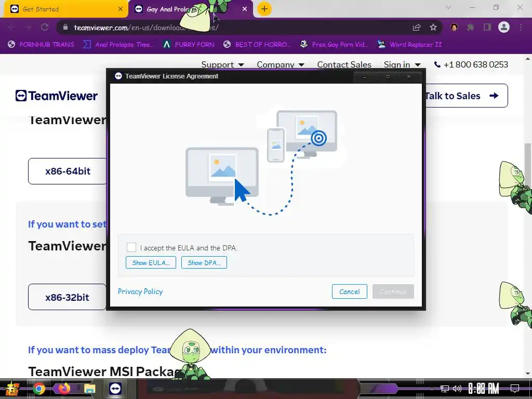Click the network icon in the system tray
This screenshot has height=399, width=532.
point(445,389)
